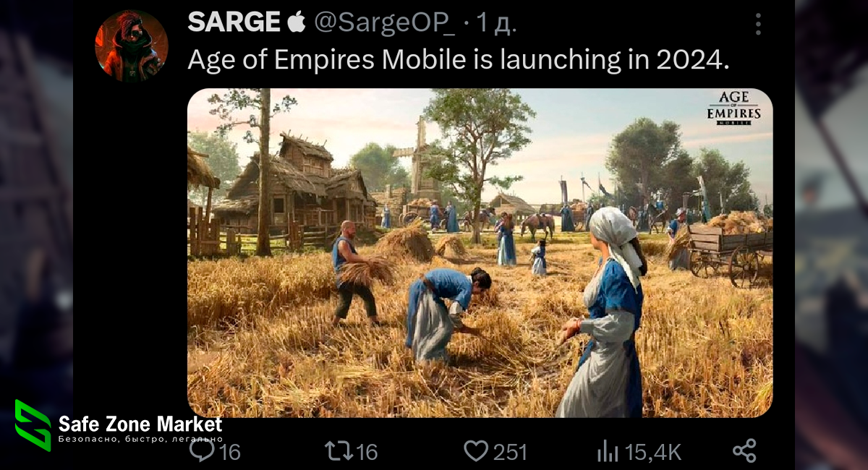Click the retweet arrows icon
Viewport: 868px width, 470px height.
coord(339,452)
